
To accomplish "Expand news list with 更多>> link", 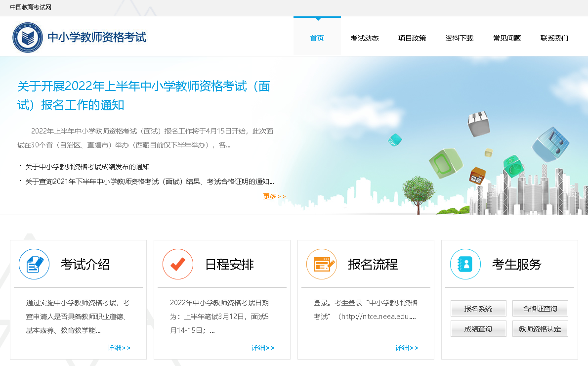I will [274, 196].
